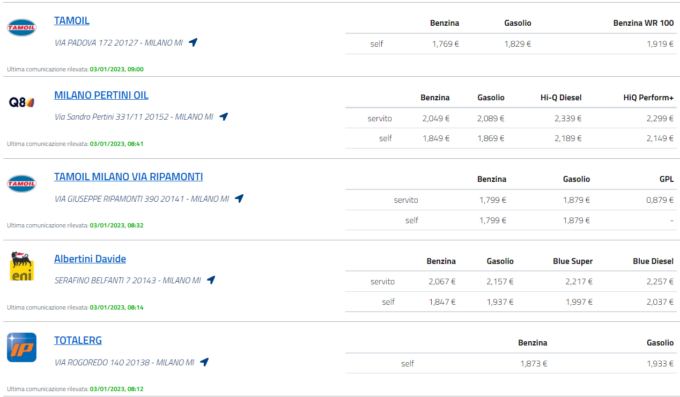Click the Q8 brand logo
This screenshot has width=680, height=397.
coord(22,102)
